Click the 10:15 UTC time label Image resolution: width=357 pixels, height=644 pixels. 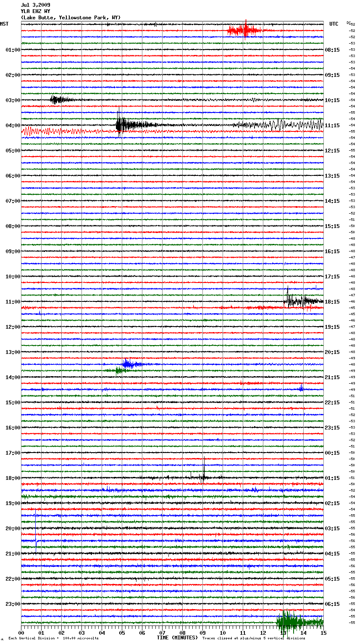click(x=332, y=100)
